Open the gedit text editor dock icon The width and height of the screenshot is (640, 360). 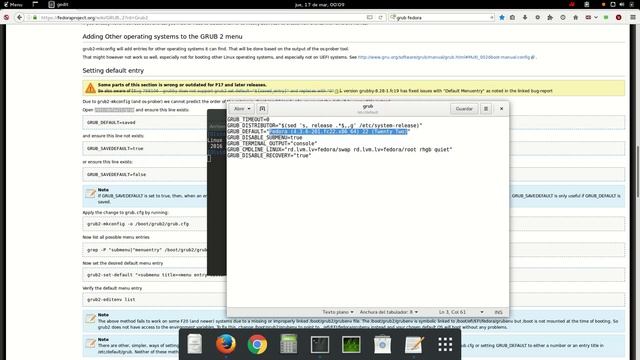pyautogui.click(x=414, y=344)
